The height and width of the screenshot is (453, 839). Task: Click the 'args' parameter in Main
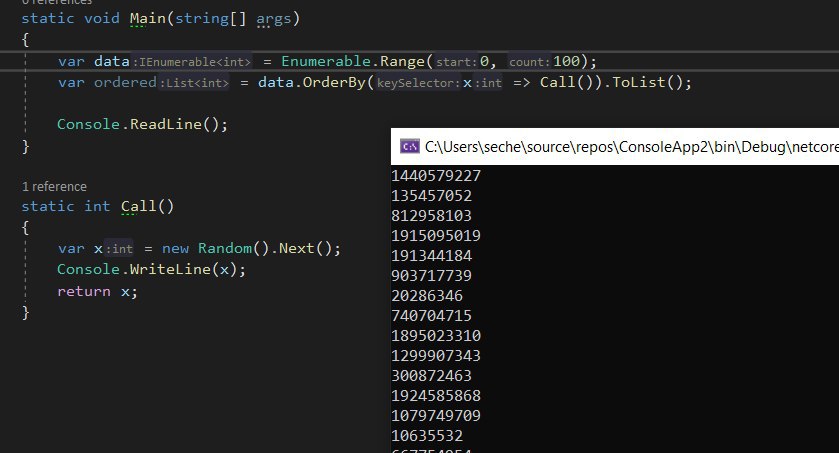click(273, 19)
